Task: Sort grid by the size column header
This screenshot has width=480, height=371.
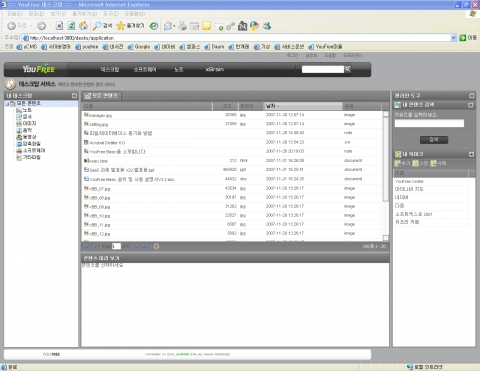Action: [226, 106]
